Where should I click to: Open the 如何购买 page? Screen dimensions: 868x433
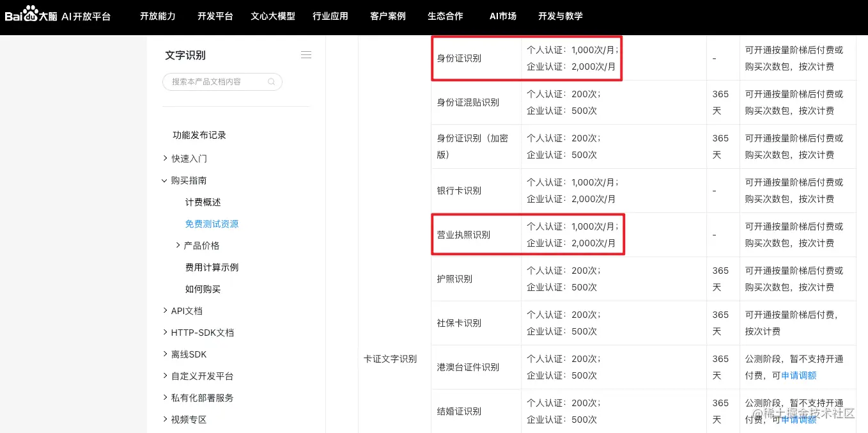coord(203,289)
